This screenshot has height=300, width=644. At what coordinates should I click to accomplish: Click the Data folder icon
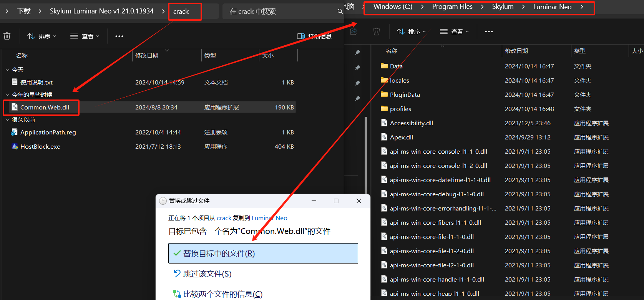(x=384, y=66)
